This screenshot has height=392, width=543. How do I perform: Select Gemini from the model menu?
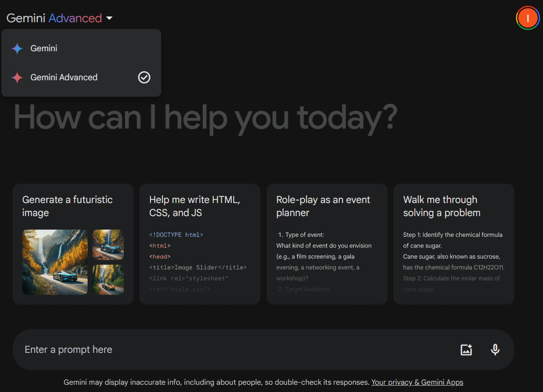coord(81,48)
